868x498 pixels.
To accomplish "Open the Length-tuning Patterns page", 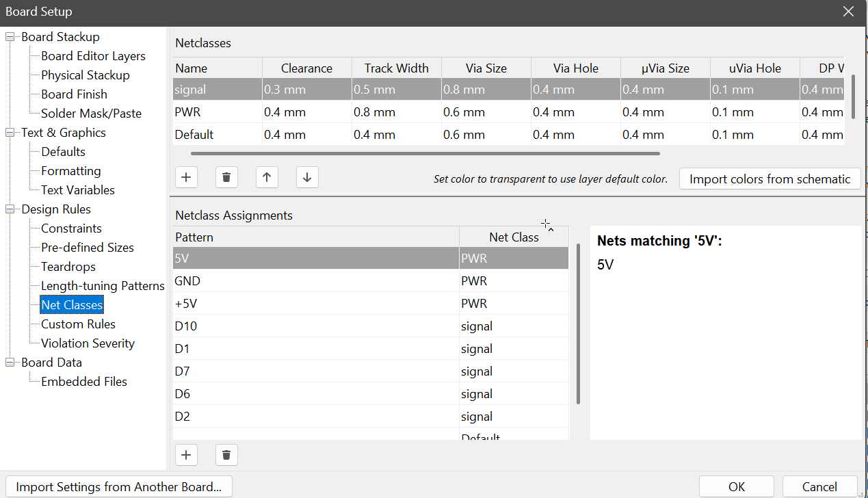I will (x=103, y=286).
